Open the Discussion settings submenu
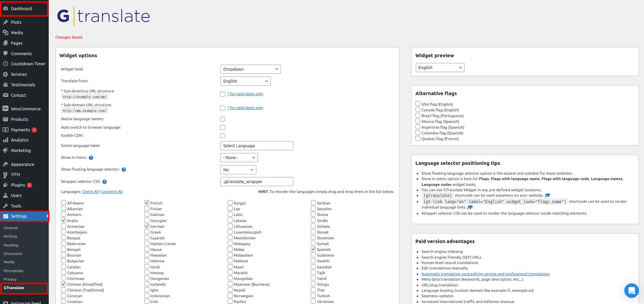The width and height of the screenshot is (644, 304). click(x=13, y=254)
